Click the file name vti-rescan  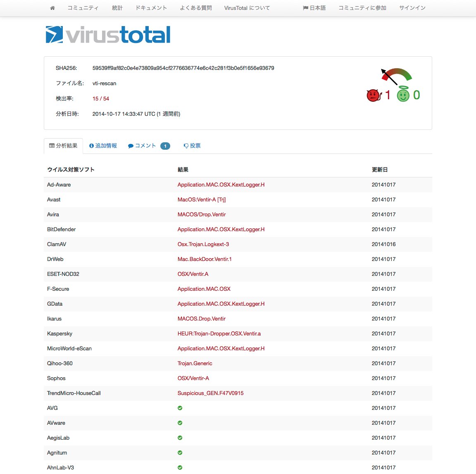click(105, 84)
